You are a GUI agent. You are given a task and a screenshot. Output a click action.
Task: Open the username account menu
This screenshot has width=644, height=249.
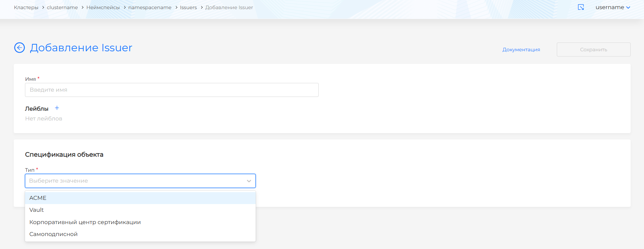[612, 7]
